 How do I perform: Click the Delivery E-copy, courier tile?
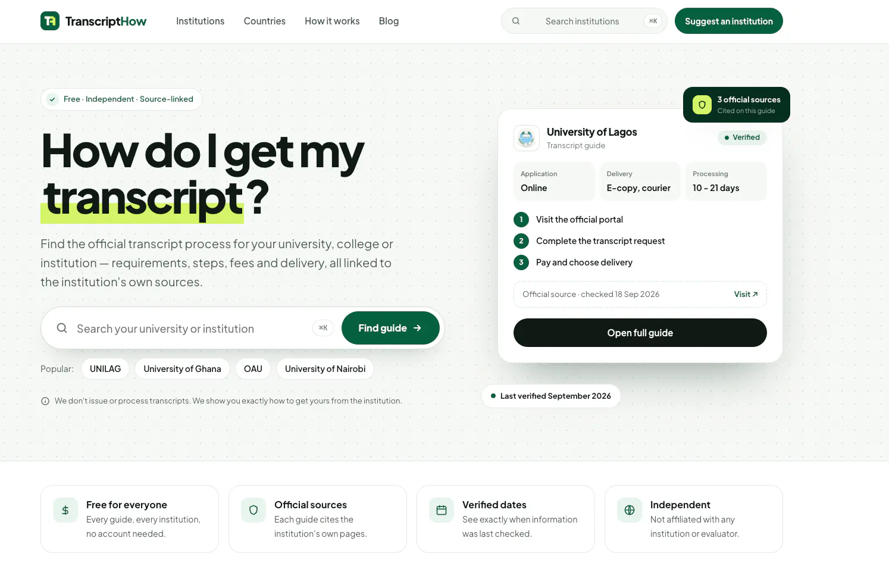640,182
